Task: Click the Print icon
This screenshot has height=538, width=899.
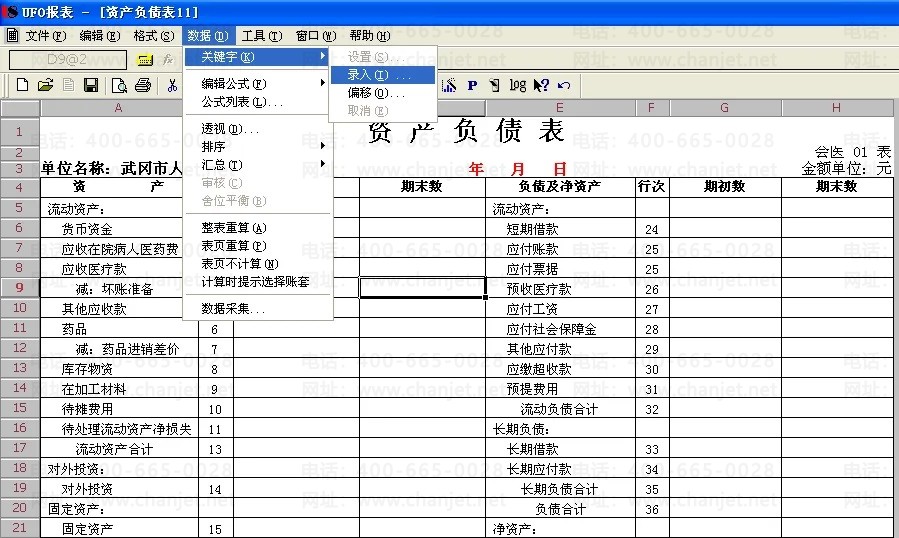Action: [143, 85]
